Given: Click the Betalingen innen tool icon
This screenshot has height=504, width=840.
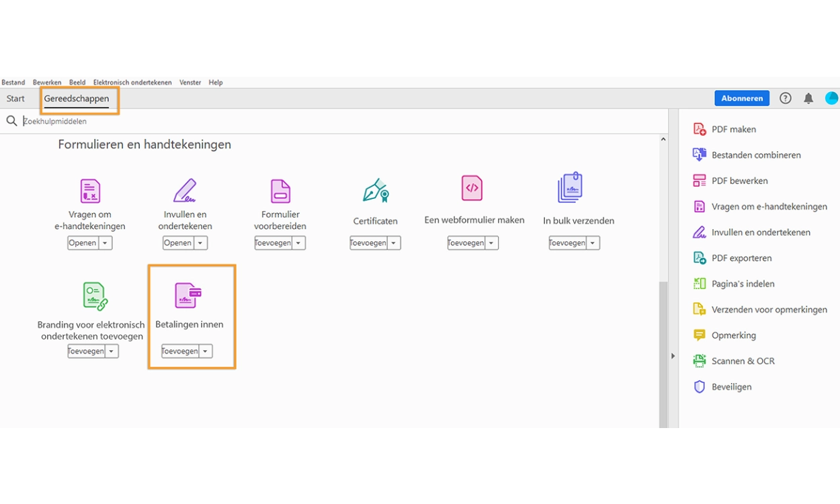Looking at the screenshot, I should point(187,296).
